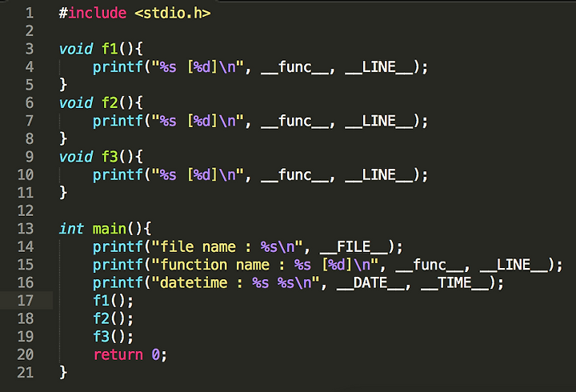
Task: Click void keyword on line 9
Action: [x=76, y=157]
